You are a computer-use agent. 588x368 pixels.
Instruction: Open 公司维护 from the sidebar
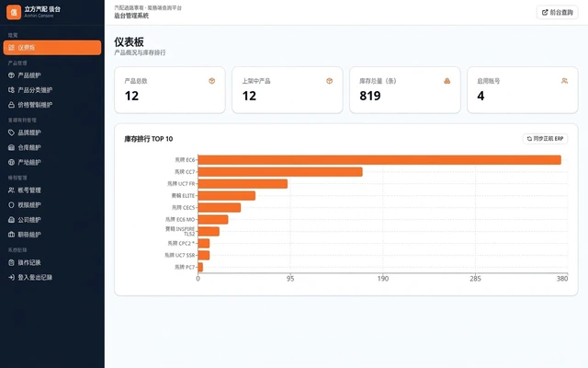tap(52, 220)
